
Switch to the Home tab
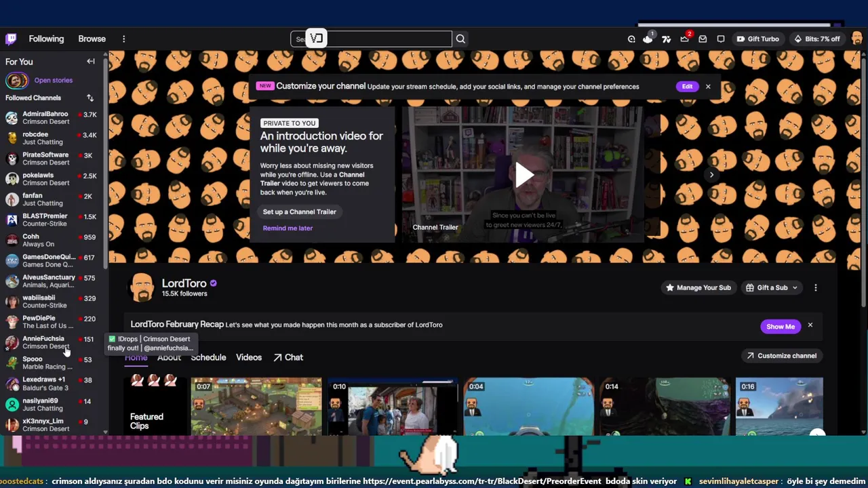click(136, 357)
